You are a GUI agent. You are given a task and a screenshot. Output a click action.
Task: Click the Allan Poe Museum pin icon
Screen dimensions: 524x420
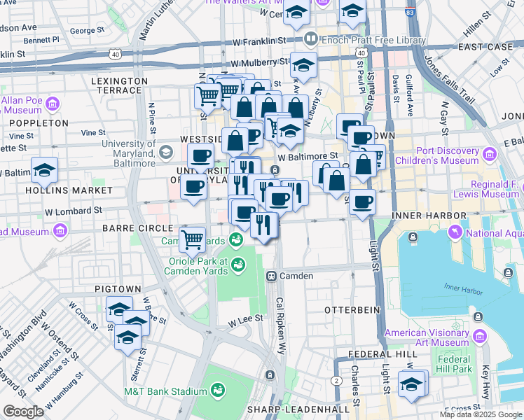53,104
